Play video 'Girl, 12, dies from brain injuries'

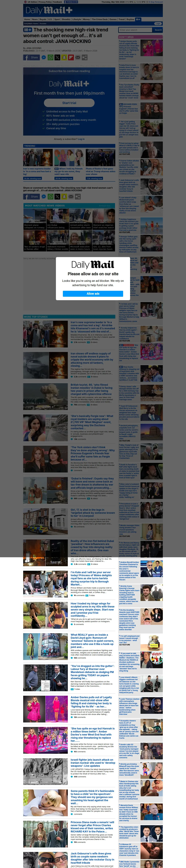click(x=104, y=241)
